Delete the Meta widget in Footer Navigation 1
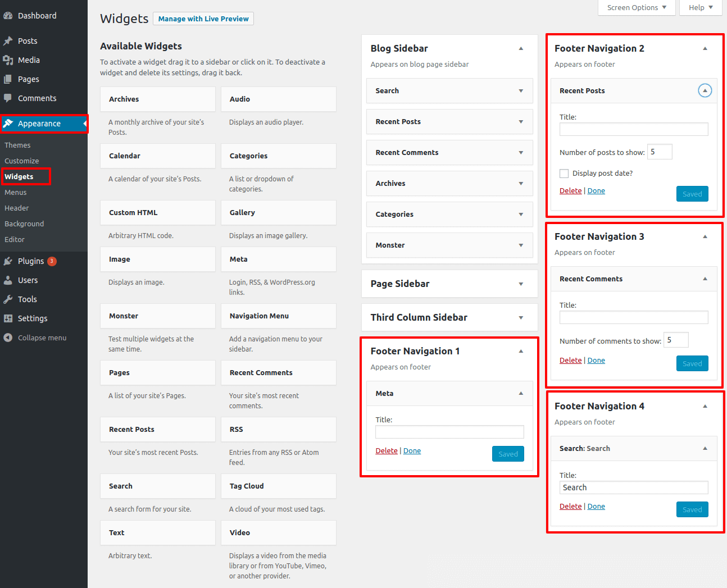The width and height of the screenshot is (727, 588). [387, 451]
